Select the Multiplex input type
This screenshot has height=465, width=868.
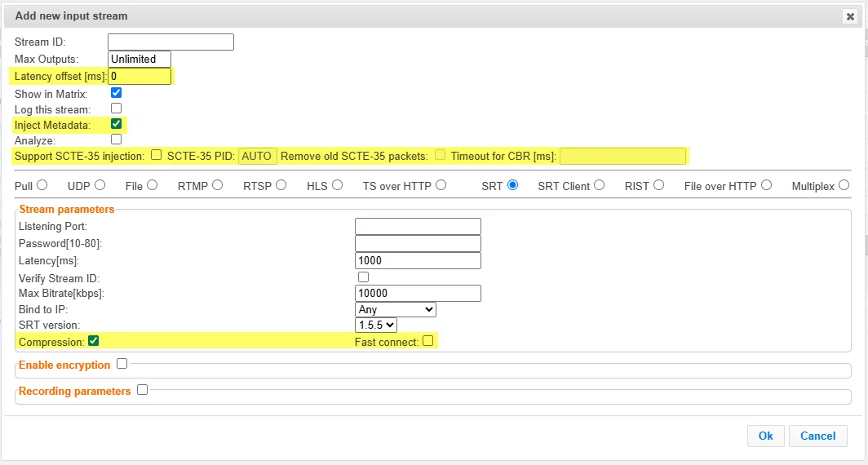844,185
